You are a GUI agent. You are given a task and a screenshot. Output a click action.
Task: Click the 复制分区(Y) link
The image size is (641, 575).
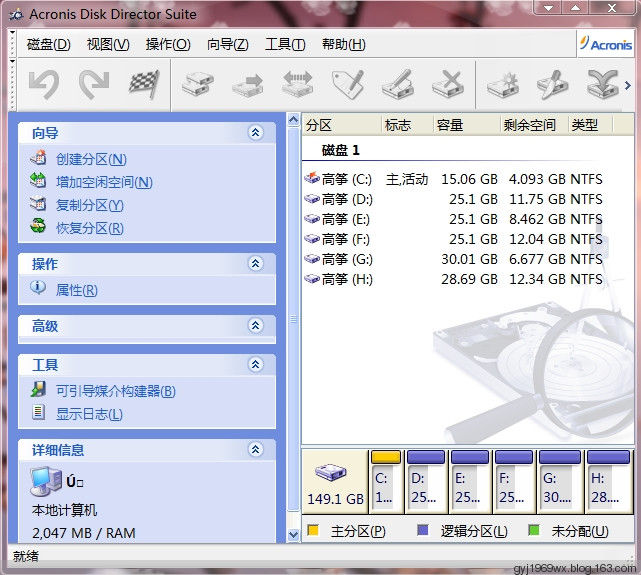click(x=90, y=205)
